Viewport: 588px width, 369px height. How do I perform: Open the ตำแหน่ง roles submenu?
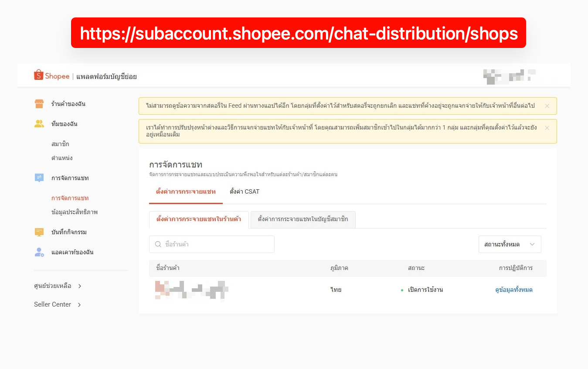click(62, 158)
